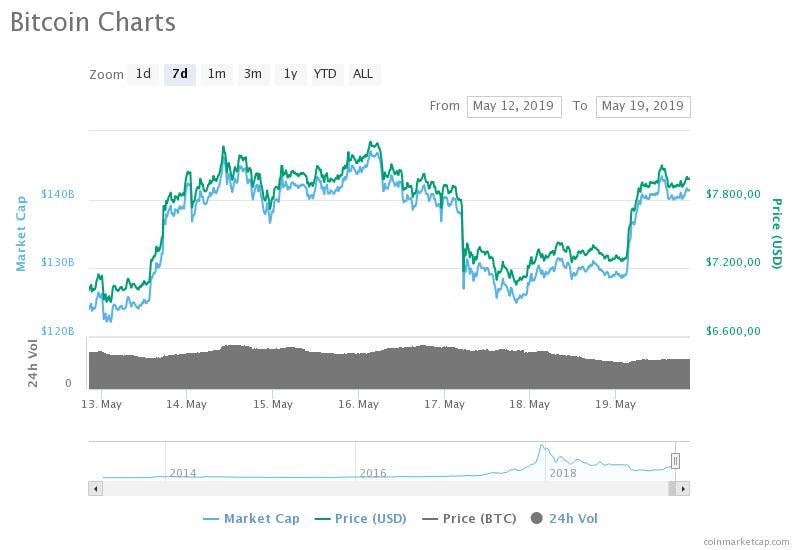Image resolution: width=800 pixels, height=550 pixels.
Task: Click the Price (USD) axis title
Action: 777,234
